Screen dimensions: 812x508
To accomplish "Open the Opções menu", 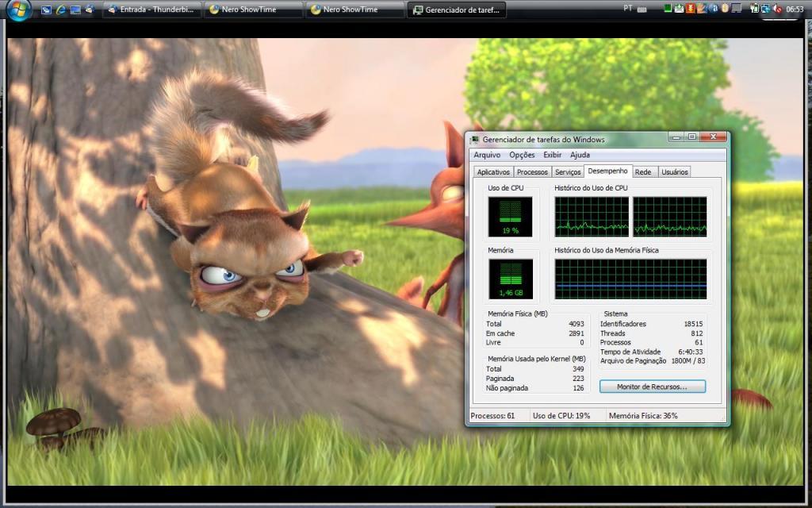I will click(522, 155).
